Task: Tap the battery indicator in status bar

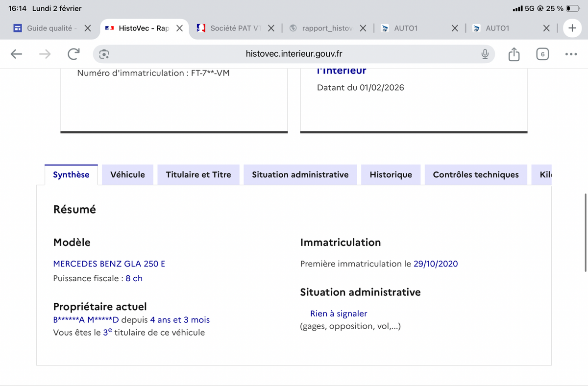Action: [573, 8]
